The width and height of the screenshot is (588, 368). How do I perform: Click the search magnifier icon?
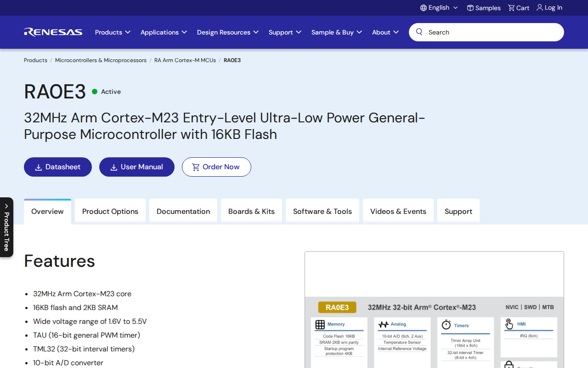tap(419, 32)
